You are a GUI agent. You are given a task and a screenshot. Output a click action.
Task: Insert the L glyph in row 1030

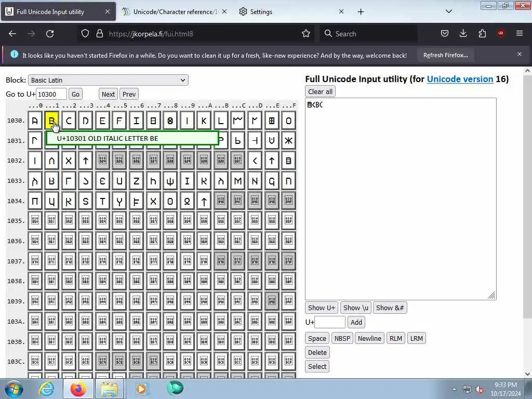tap(221, 121)
